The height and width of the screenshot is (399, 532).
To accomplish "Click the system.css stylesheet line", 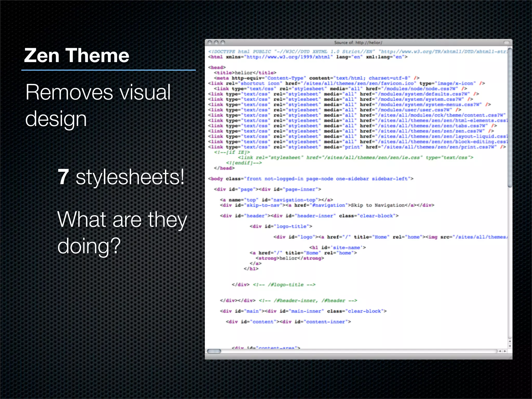I will (x=341, y=99).
